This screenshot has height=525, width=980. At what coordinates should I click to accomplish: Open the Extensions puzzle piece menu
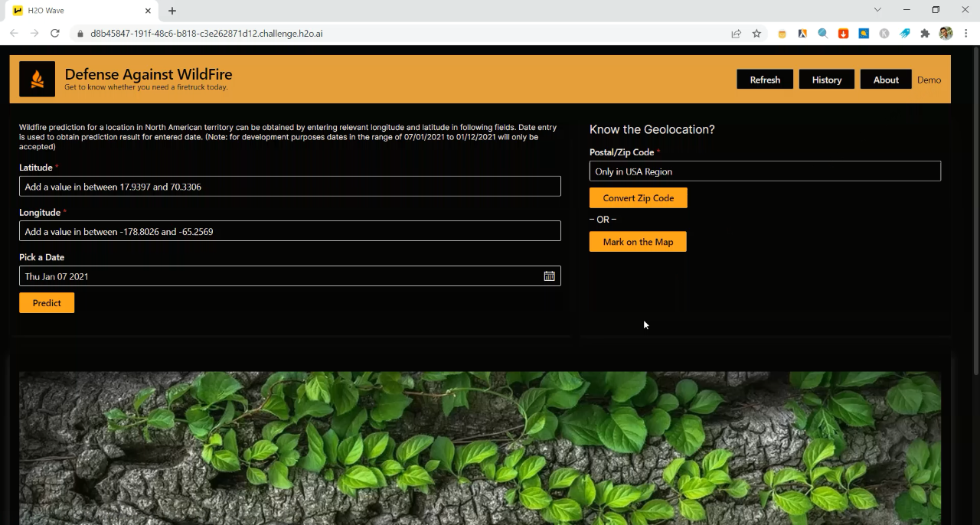point(925,34)
